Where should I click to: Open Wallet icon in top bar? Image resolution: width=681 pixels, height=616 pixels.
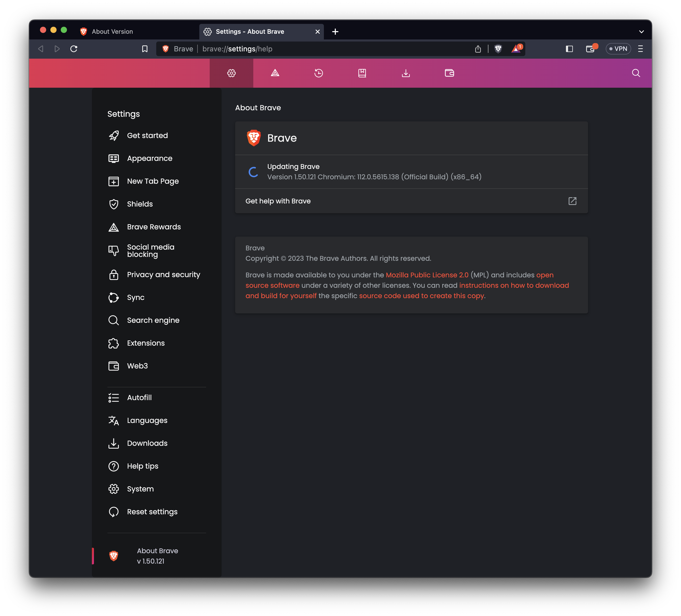click(449, 73)
